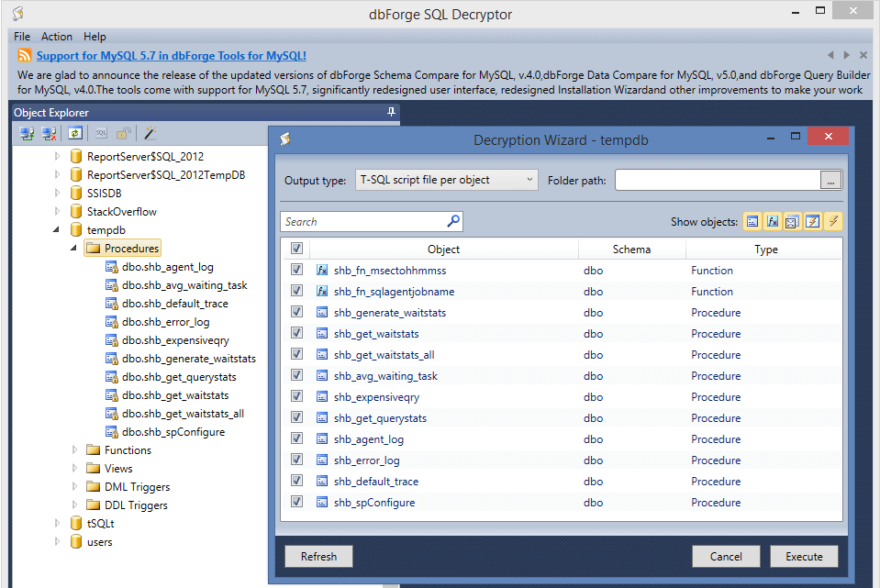Click the Disconnect server icon in Object Explorer

click(50, 134)
